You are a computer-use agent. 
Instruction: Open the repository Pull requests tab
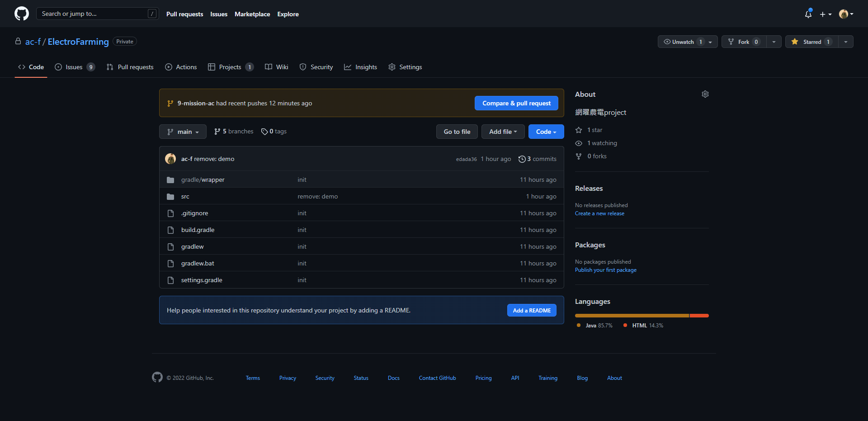130,67
